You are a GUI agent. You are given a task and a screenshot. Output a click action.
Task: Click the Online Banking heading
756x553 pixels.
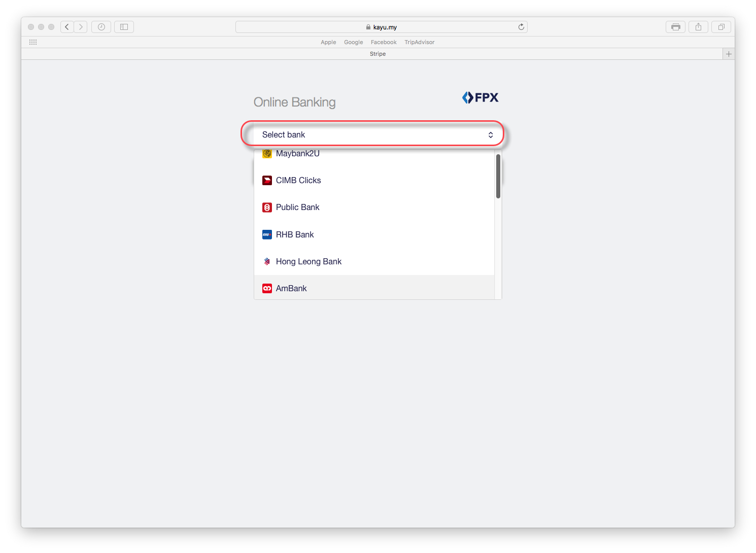295,102
